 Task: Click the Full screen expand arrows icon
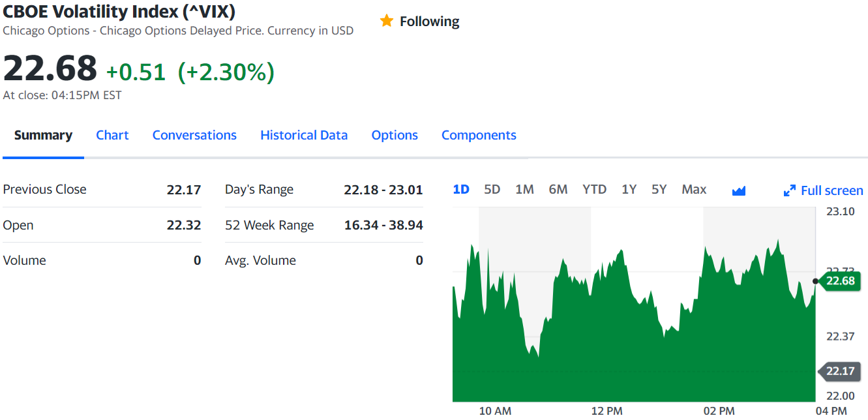tap(790, 190)
